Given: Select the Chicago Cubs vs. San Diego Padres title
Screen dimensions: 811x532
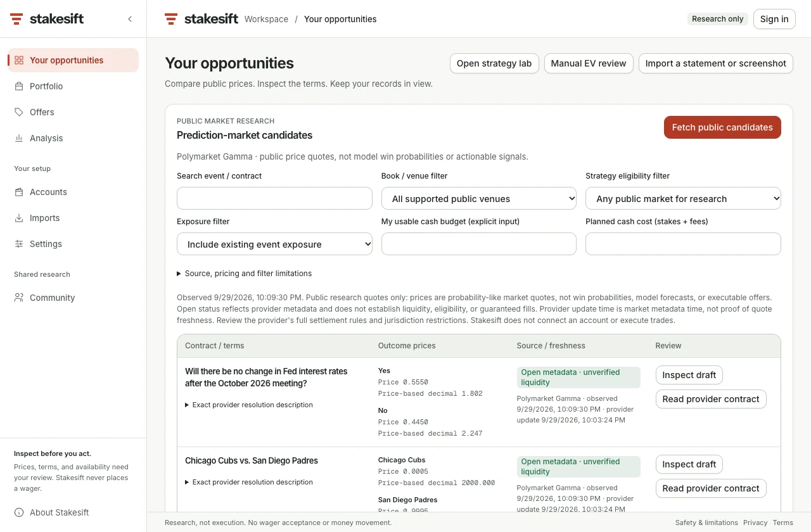Looking at the screenshot, I should click(x=252, y=460).
